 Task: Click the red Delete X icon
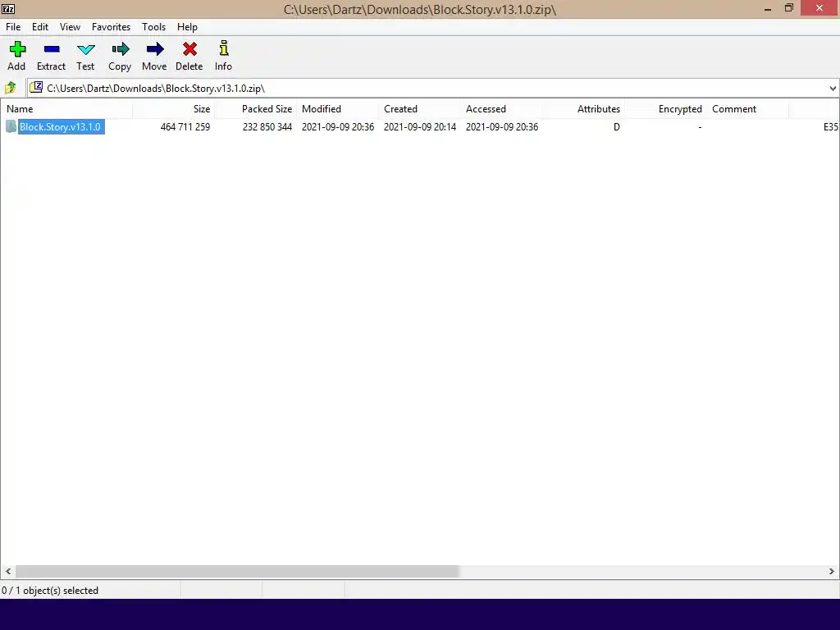(x=189, y=49)
